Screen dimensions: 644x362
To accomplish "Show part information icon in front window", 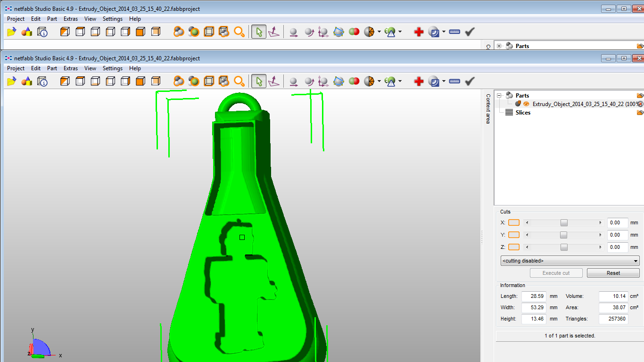I will coord(42,81).
